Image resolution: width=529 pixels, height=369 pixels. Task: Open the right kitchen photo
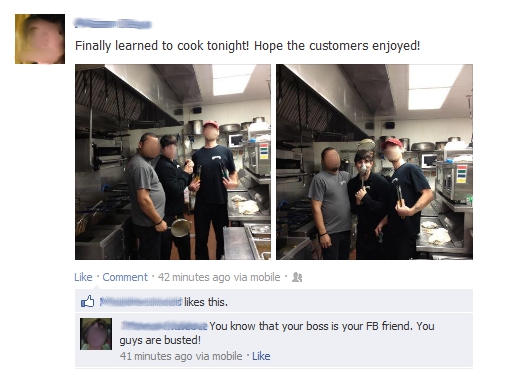(374, 162)
